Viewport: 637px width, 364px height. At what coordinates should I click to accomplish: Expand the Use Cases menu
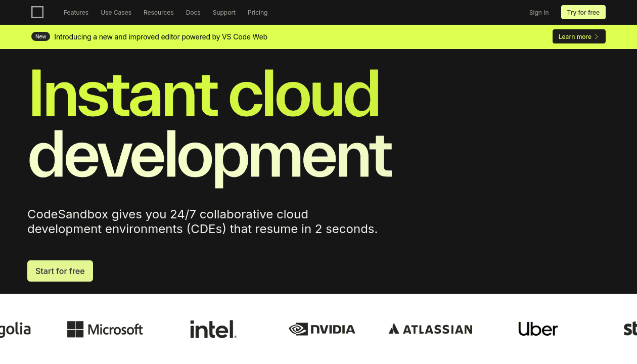(x=116, y=12)
